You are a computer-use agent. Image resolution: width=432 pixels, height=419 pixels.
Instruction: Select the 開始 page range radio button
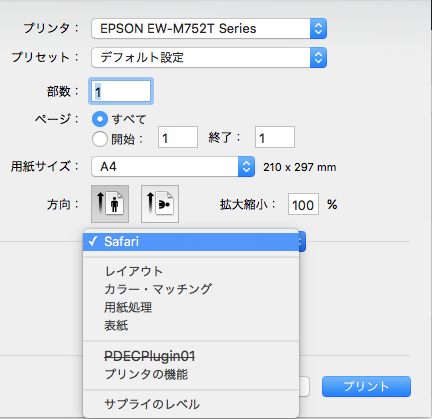(x=100, y=139)
